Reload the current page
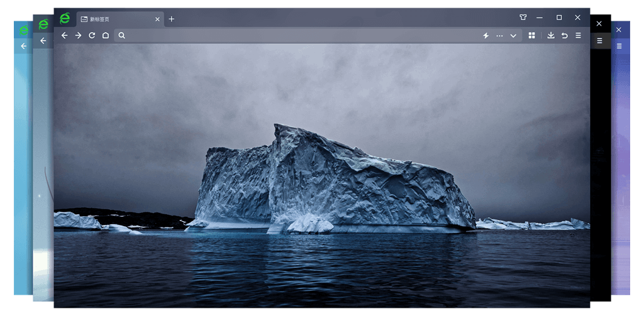The width and height of the screenshot is (644, 316). 92,35
